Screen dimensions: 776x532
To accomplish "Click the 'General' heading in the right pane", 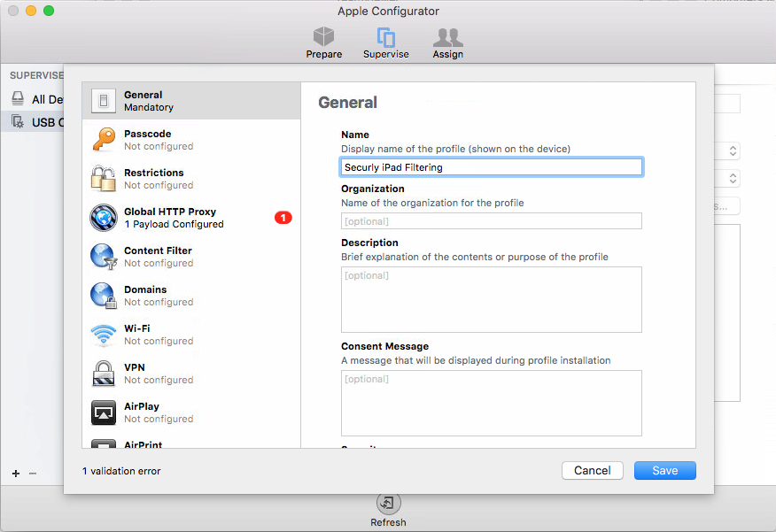I will click(x=347, y=103).
